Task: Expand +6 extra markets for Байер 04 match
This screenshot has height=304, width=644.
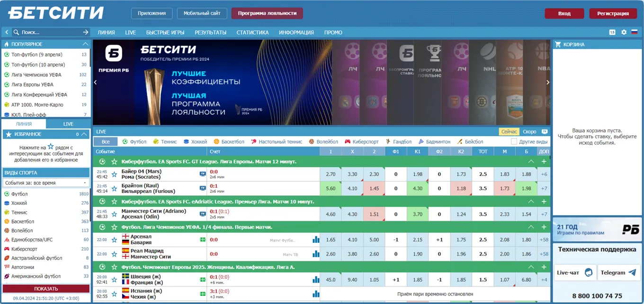Action: coord(544,174)
